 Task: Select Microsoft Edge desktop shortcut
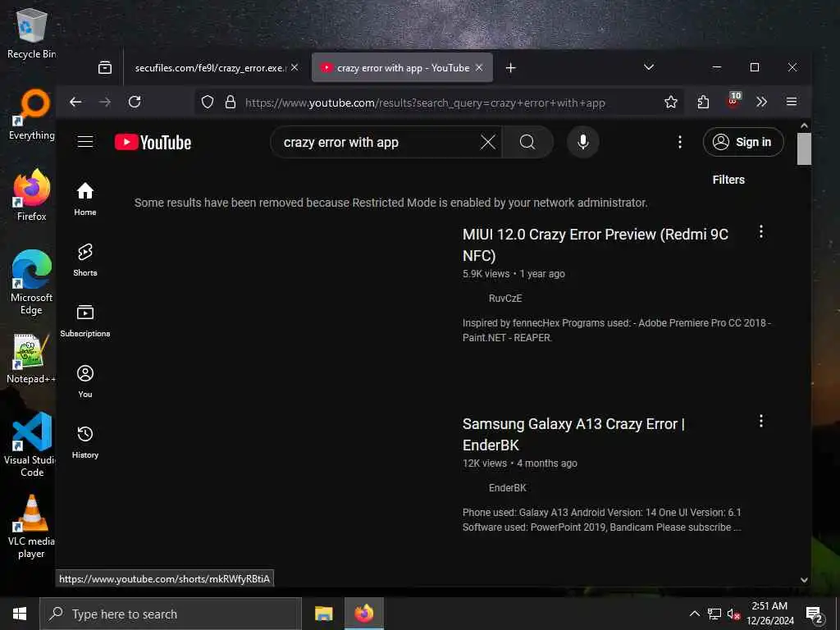tap(31, 282)
